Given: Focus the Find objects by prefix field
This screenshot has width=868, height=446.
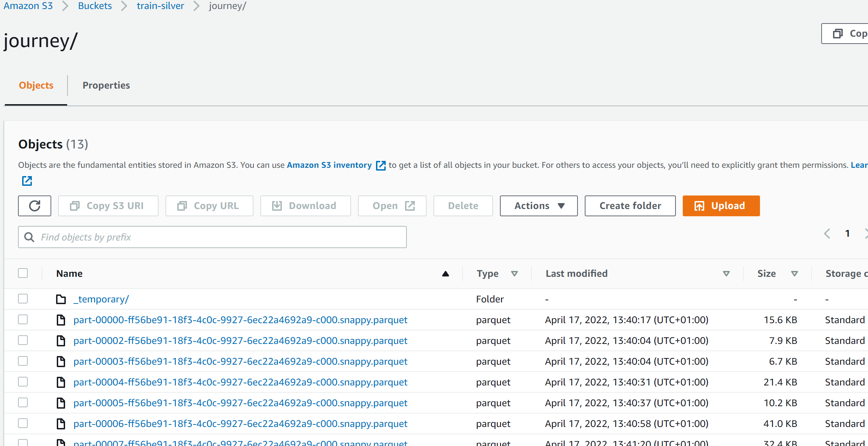Looking at the screenshot, I should point(222,237).
